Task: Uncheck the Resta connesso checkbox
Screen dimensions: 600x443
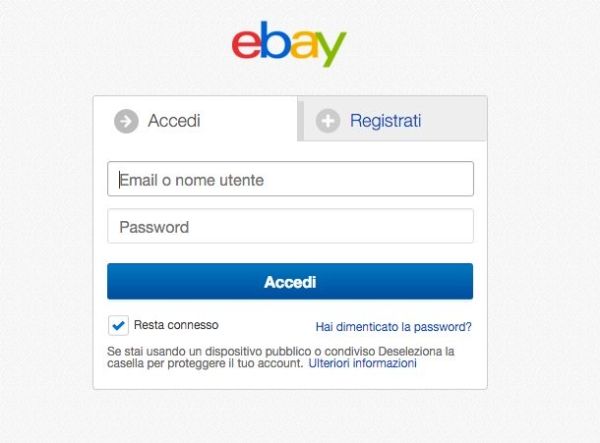Action: point(118,326)
